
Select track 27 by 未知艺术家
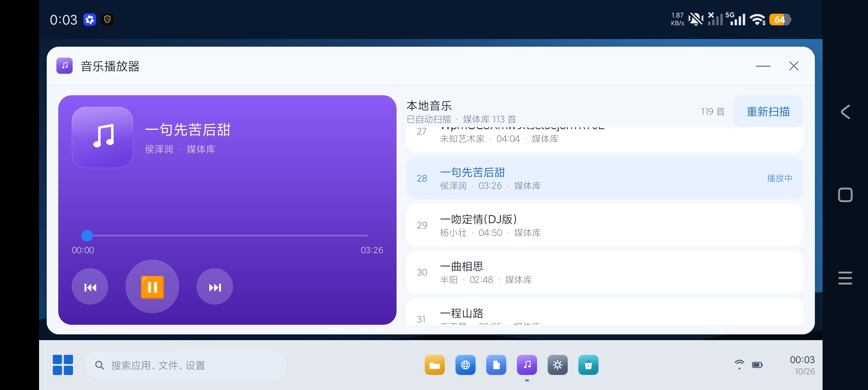[x=605, y=139]
